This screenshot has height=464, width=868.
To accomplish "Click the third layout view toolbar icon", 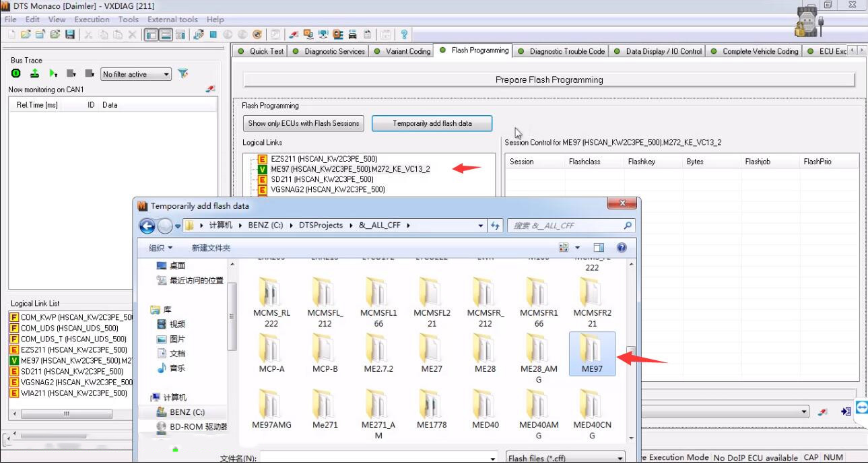I will [x=180, y=34].
